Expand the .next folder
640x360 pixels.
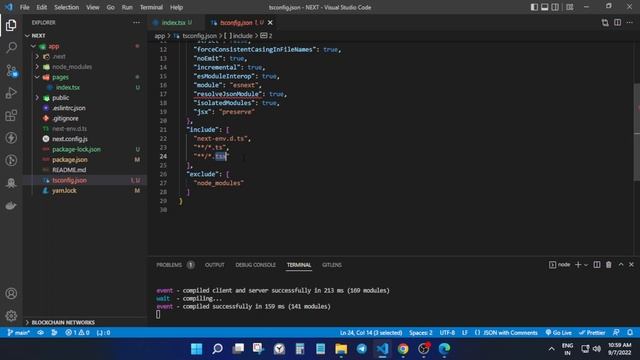click(85, 56)
